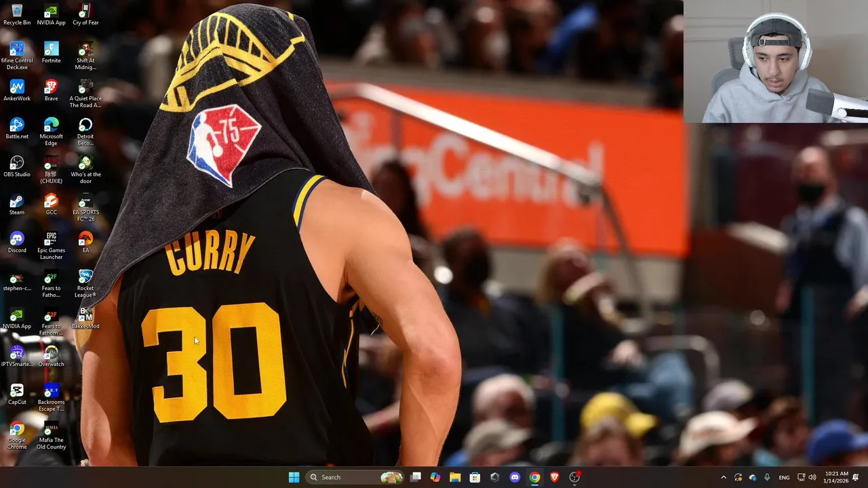Open the Brave desktop shortcut

[51, 91]
